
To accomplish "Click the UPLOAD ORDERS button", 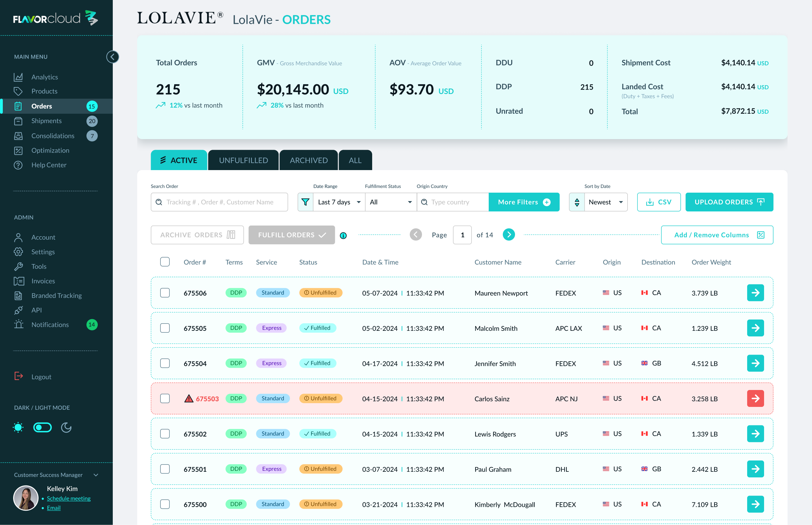I will pyautogui.click(x=729, y=202).
